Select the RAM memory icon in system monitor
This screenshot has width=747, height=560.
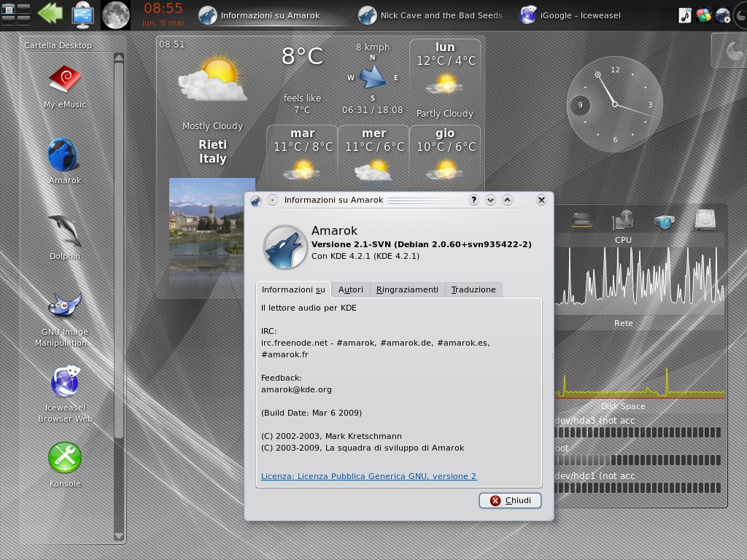581,220
